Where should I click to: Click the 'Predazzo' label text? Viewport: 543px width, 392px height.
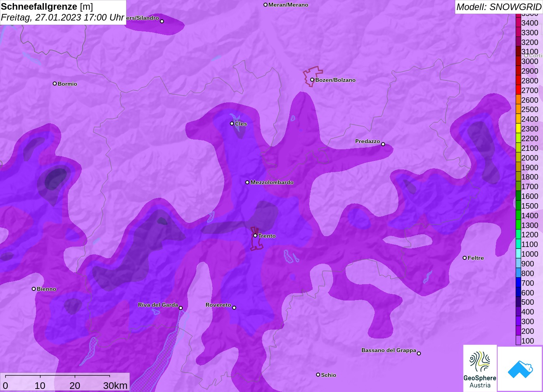click(x=367, y=141)
